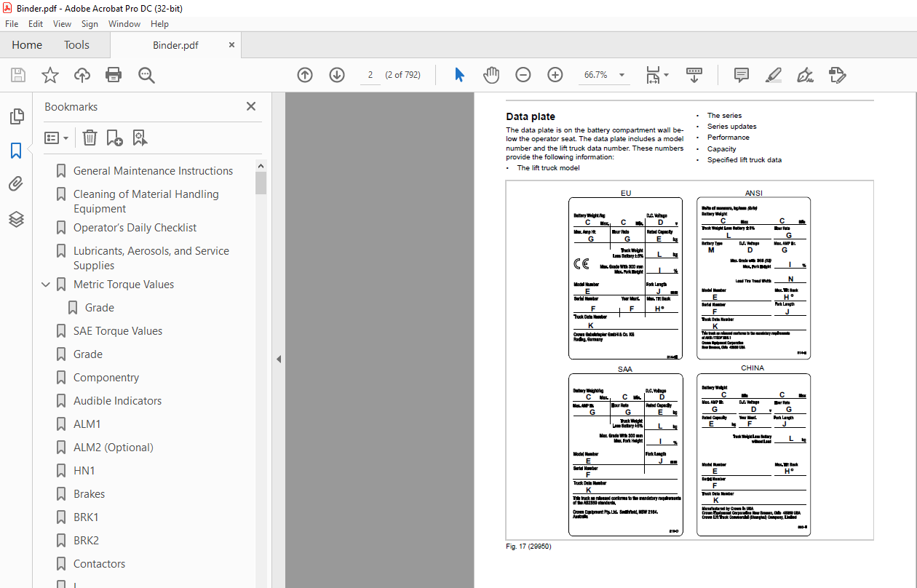Switch to the Home tab
This screenshot has width=917, height=588.
point(27,45)
